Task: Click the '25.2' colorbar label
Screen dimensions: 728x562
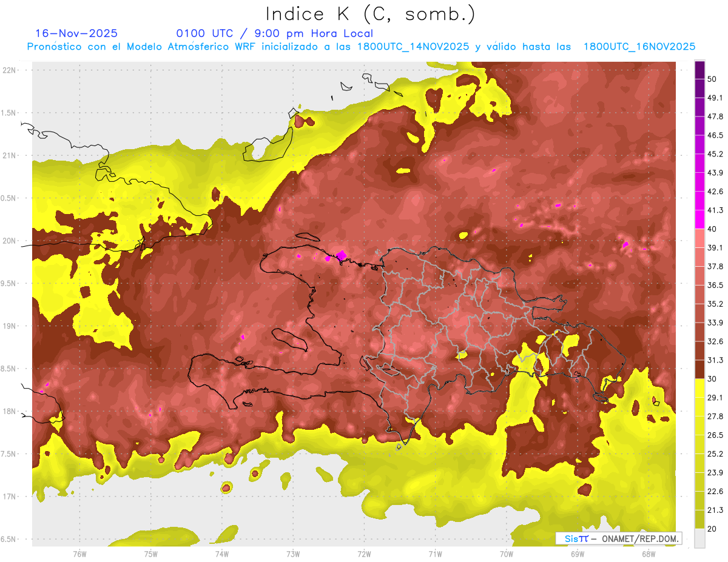Action: tap(715, 454)
